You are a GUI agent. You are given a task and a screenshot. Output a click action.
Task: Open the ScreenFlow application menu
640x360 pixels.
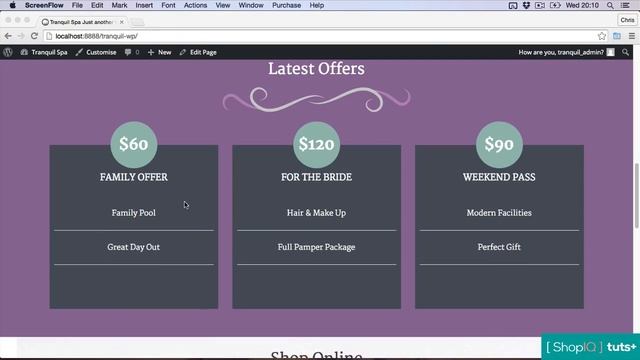click(x=44, y=5)
